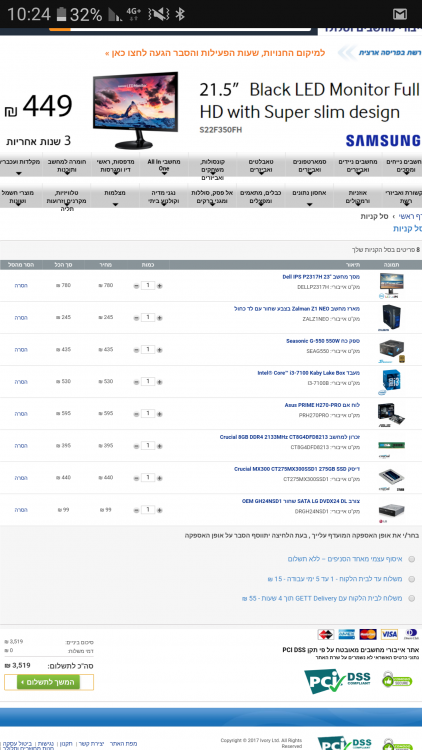Increase quantity of LG DVD burner GH24NSD1
422x750 pixels.
pos(160,510)
